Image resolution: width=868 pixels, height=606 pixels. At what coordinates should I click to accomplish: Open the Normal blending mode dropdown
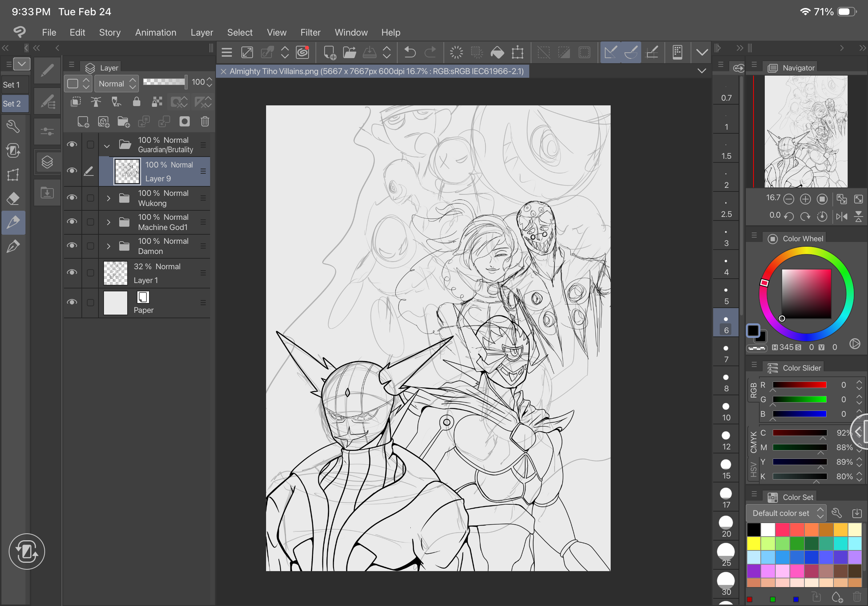click(x=116, y=84)
